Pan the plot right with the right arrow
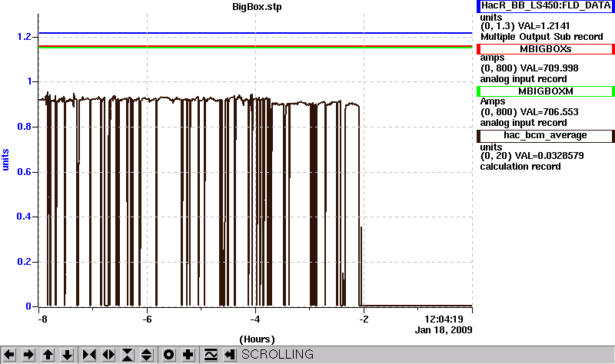Screen dimensions: 615x364 (28, 355)
